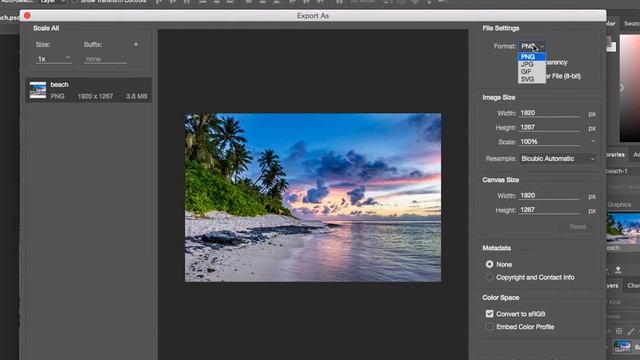
Task: Select SVG from the format list
Action: point(532,79)
